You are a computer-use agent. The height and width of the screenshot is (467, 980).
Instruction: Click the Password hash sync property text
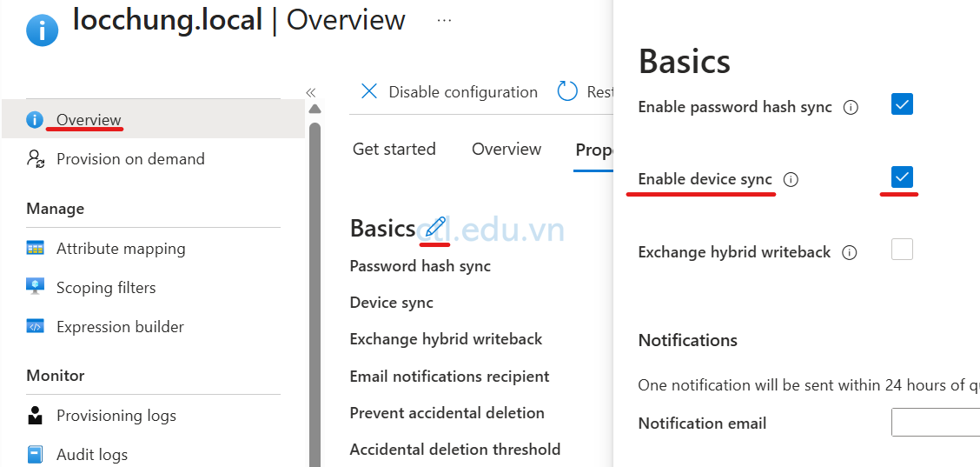click(420, 266)
